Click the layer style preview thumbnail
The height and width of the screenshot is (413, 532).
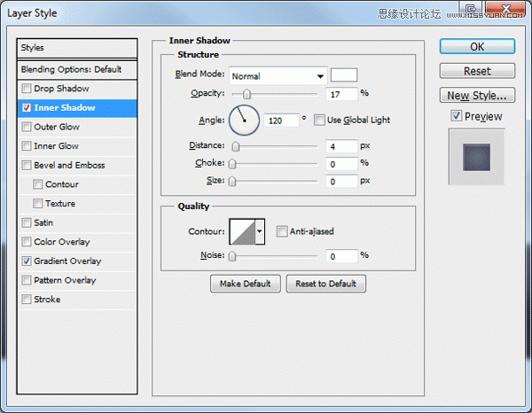pos(476,157)
